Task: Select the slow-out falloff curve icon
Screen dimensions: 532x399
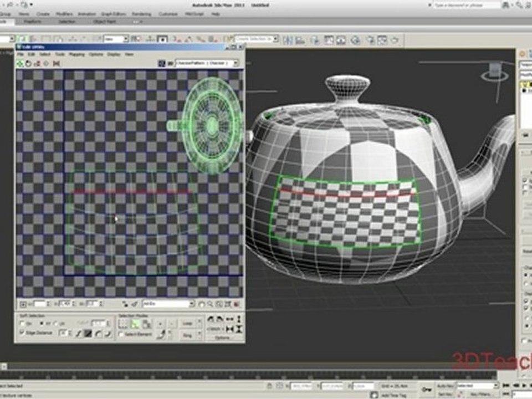Action: click(x=98, y=334)
